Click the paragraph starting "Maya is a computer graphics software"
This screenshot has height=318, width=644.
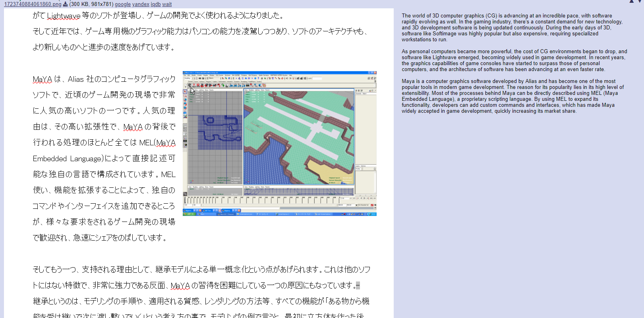click(x=512, y=96)
